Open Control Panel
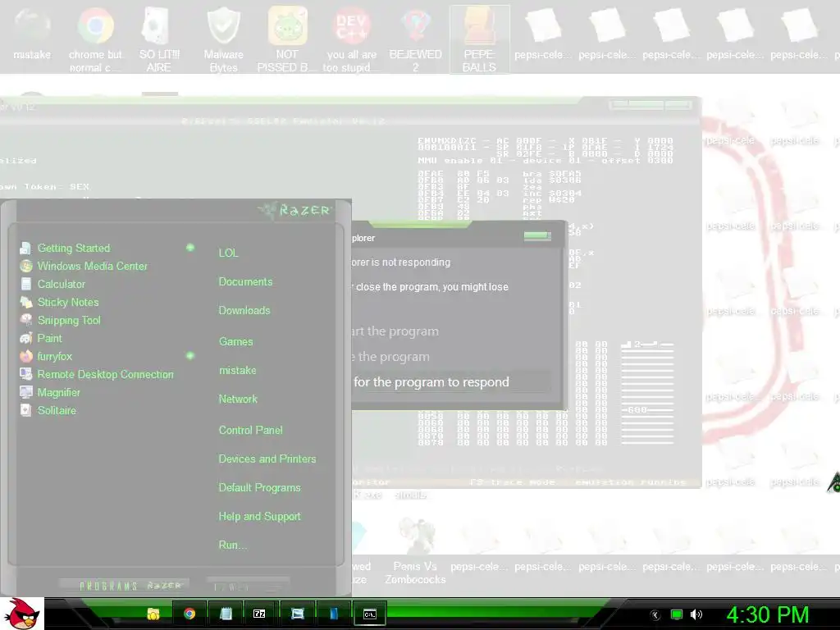The width and height of the screenshot is (840, 630). pyautogui.click(x=251, y=430)
